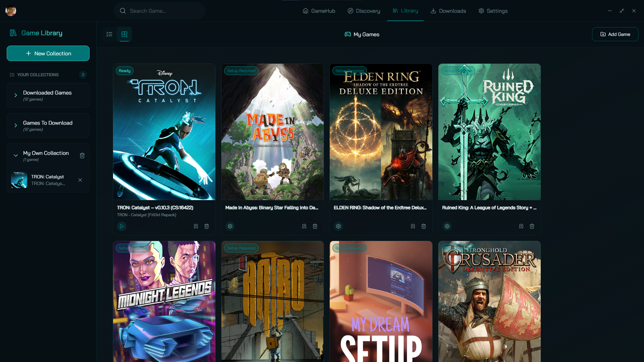The image size is (644, 362).
Task: Open setup gear for ELDEN RING
Action: (x=338, y=226)
